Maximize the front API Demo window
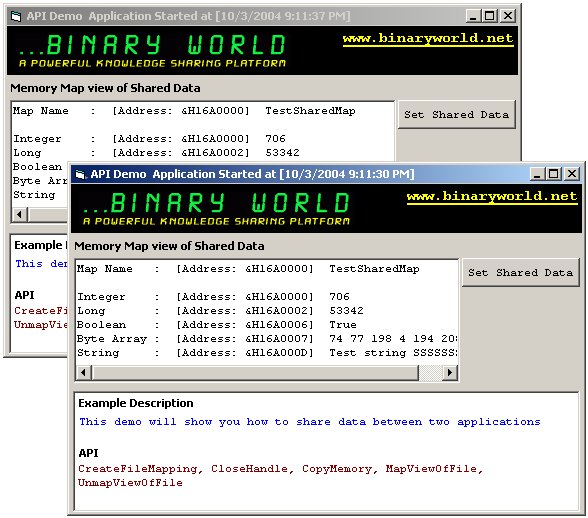Image resolution: width=588 pixels, height=518 pixels. point(554,174)
